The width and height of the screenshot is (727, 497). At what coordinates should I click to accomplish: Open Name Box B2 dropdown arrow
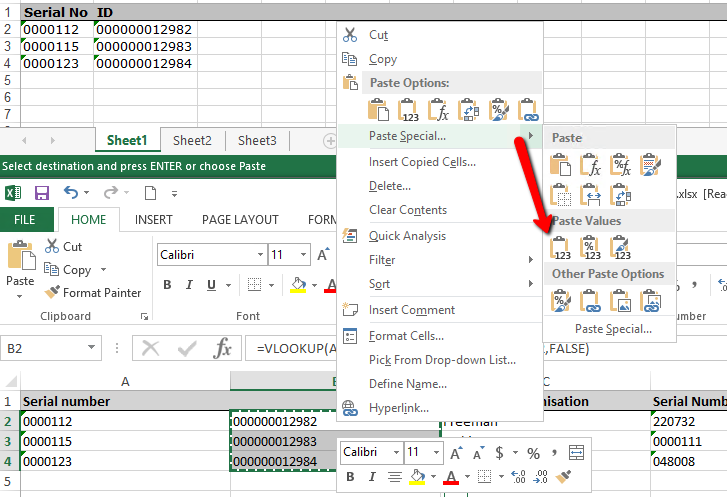coord(91,348)
